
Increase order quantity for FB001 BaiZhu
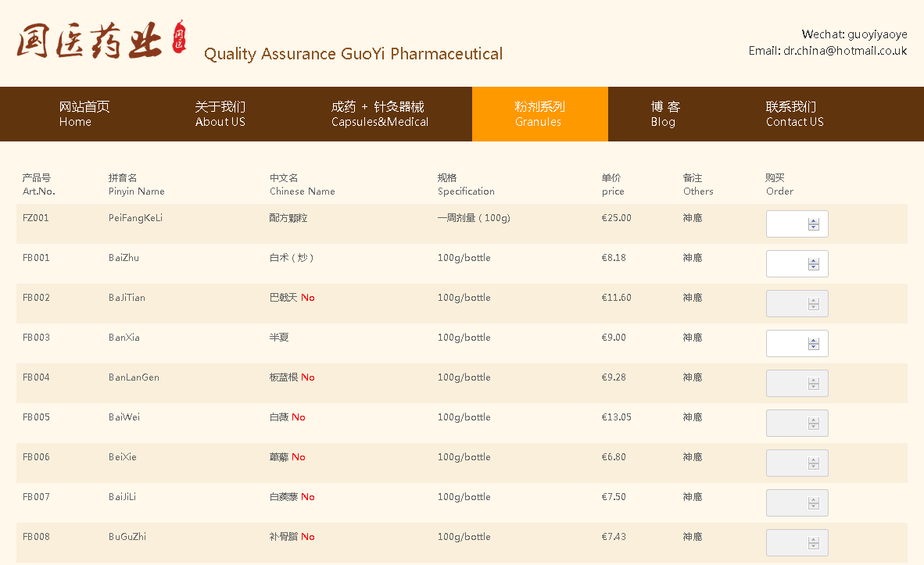pos(813,261)
